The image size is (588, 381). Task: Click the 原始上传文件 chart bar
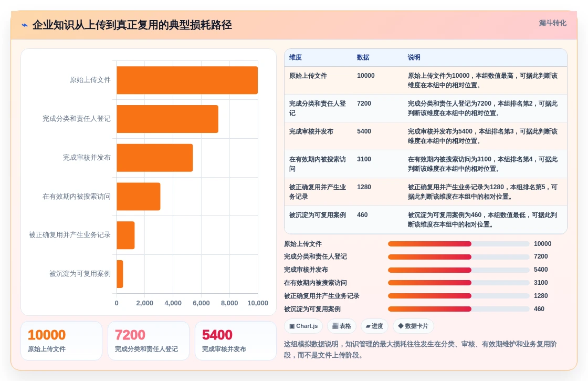pos(187,80)
